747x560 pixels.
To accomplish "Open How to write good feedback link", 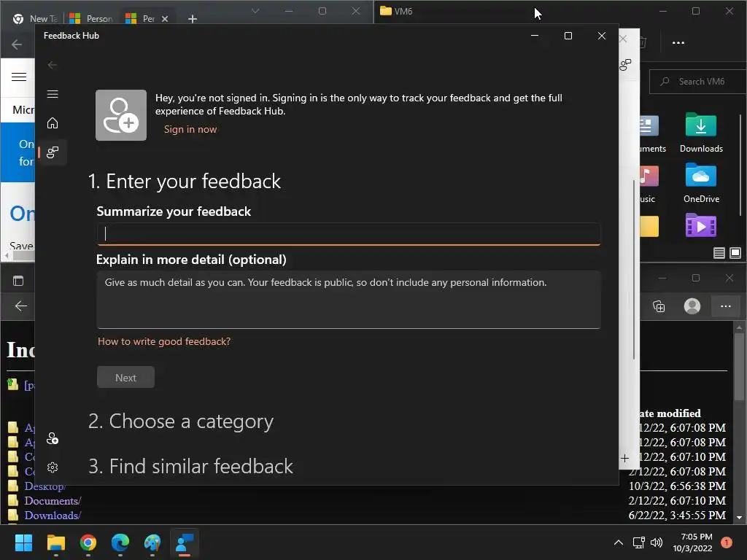I will pos(164,341).
